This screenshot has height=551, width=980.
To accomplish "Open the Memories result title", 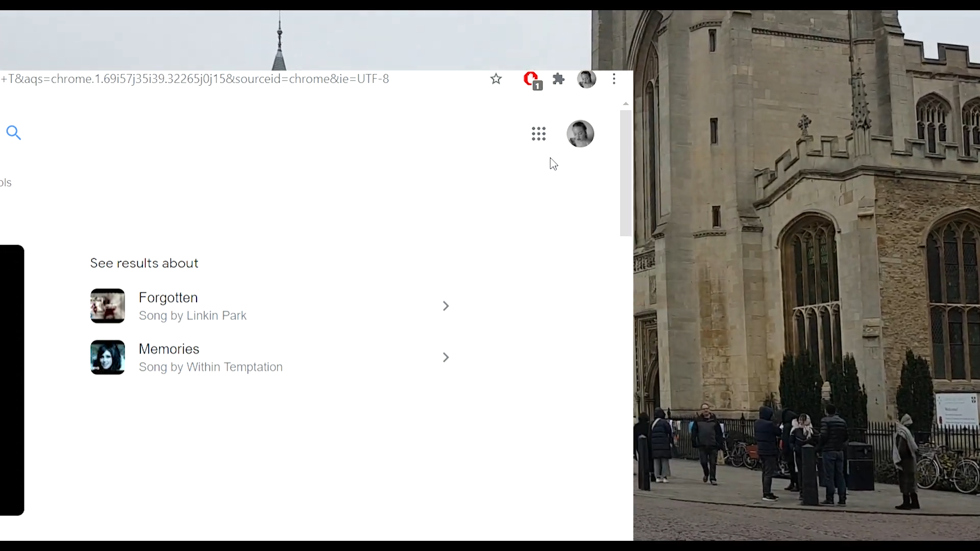I will coord(169,349).
